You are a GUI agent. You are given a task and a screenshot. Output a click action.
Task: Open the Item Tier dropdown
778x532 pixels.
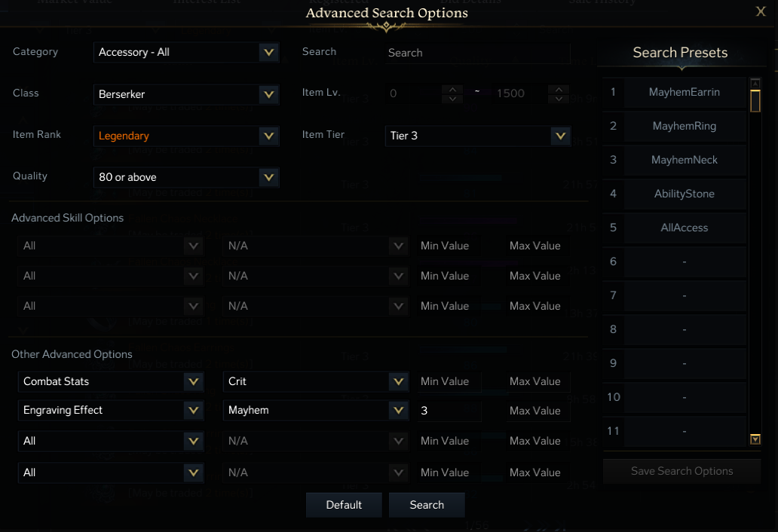click(x=559, y=136)
